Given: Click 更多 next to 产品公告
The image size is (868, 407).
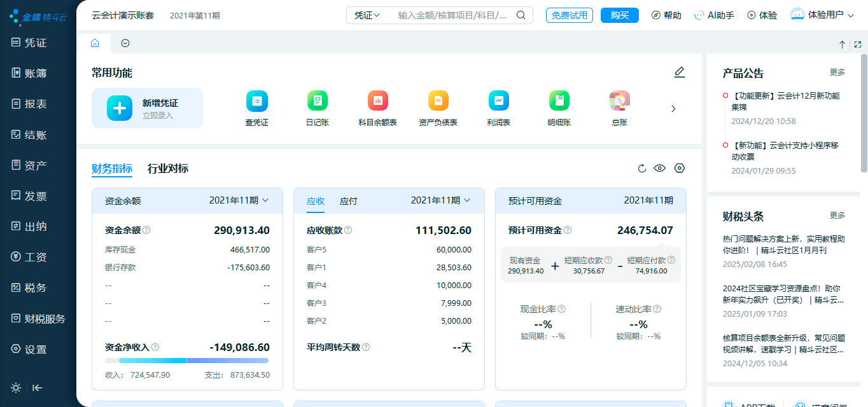Looking at the screenshot, I should [x=837, y=72].
